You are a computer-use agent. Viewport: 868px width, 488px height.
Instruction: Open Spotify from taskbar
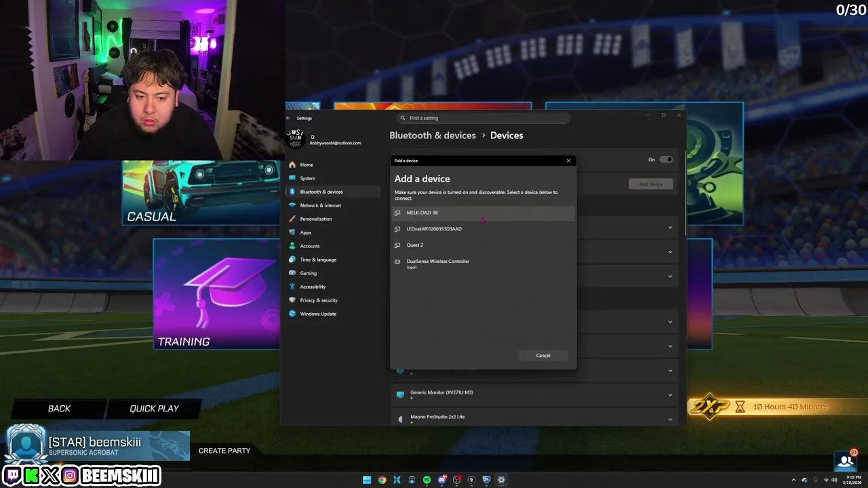pos(427,480)
